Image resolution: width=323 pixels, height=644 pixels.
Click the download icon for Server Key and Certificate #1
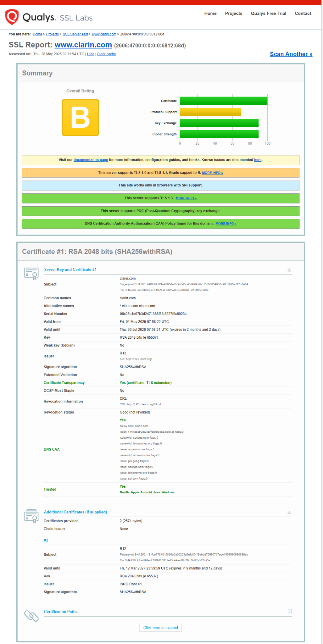(289, 270)
